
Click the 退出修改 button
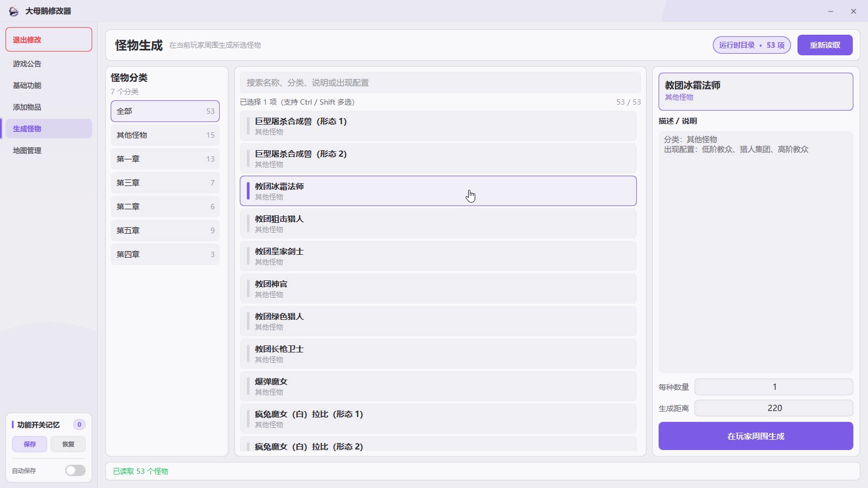(x=49, y=40)
